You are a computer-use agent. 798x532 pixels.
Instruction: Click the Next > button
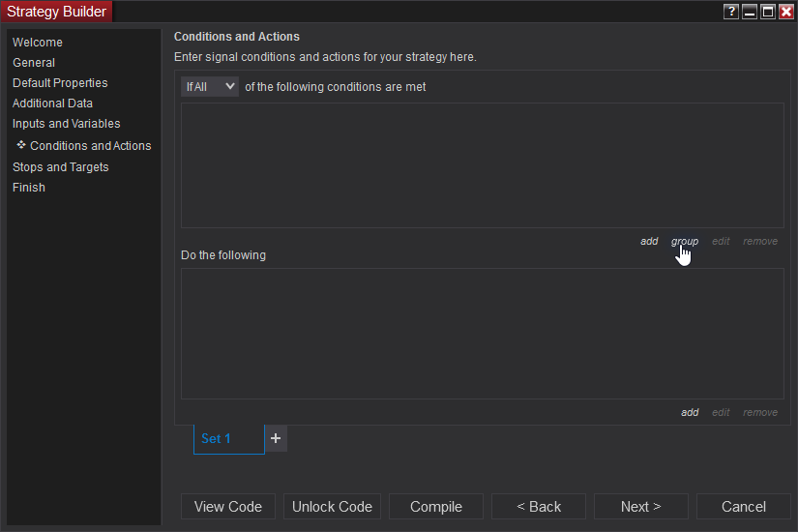point(641,507)
